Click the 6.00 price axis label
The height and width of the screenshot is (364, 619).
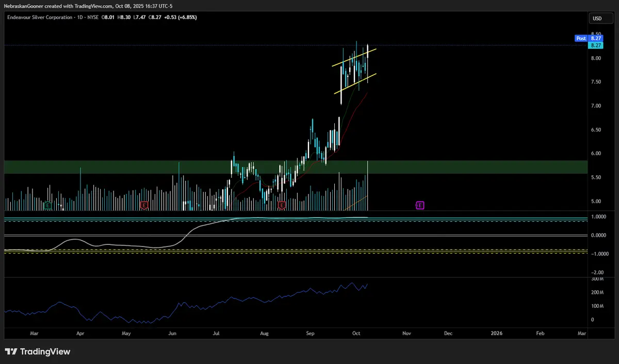tap(596, 154)
